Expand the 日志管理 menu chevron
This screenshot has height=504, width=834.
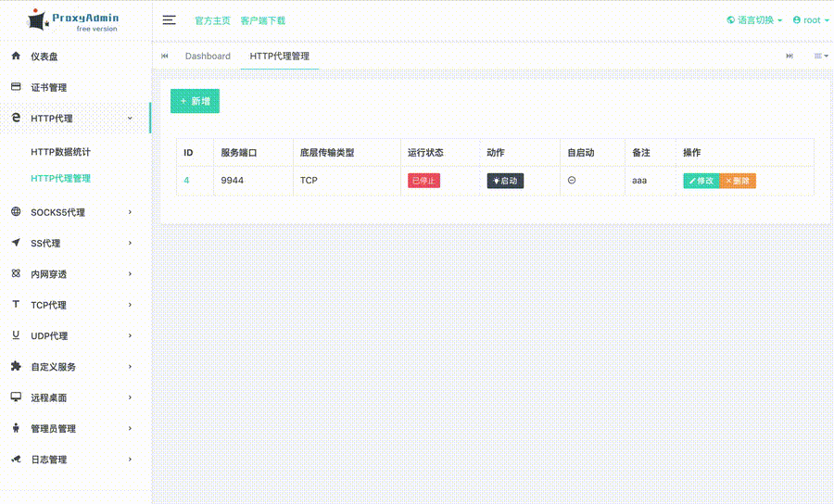pos(130,459)
